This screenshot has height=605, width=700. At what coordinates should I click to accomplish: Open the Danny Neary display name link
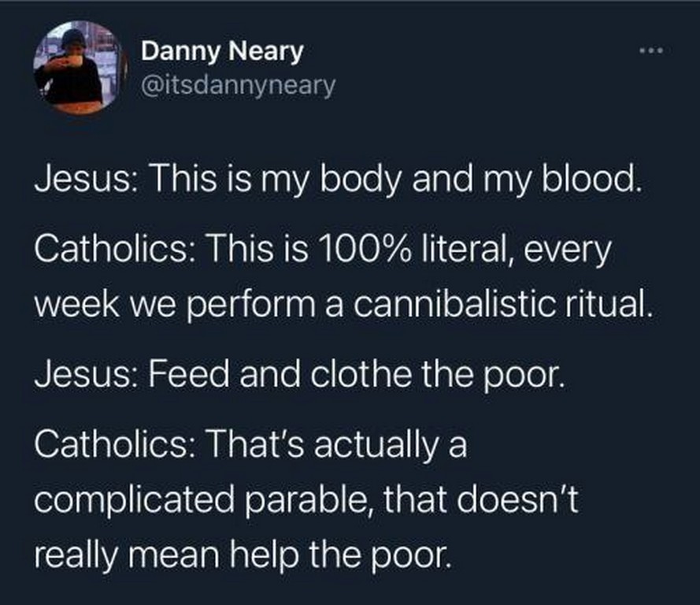(x=222, y=52)
